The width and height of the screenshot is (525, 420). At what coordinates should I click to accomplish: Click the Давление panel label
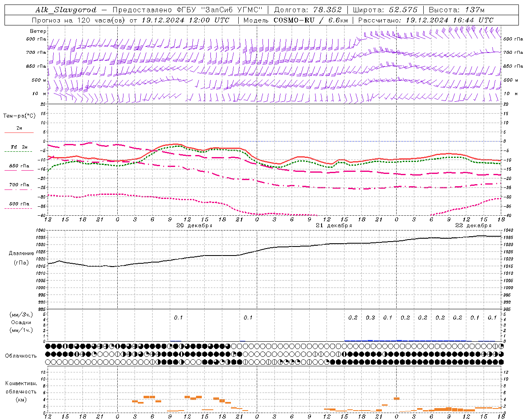(21, 253)
